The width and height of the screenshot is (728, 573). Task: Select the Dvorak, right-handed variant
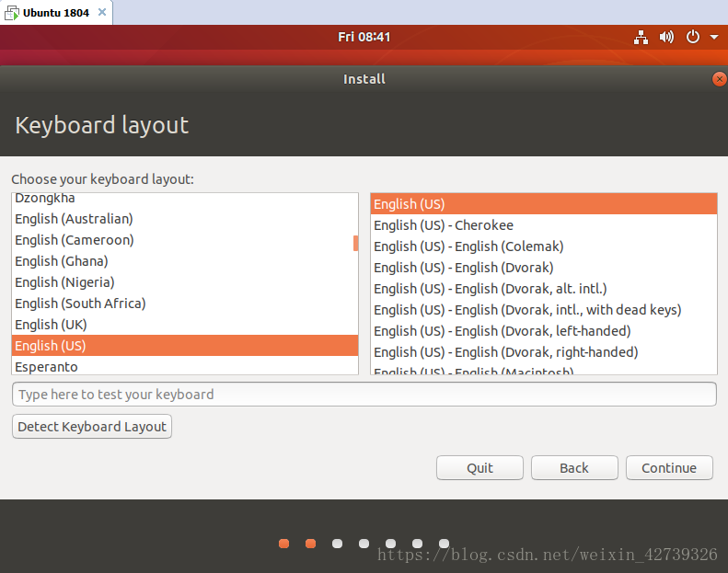pos(544,352)
